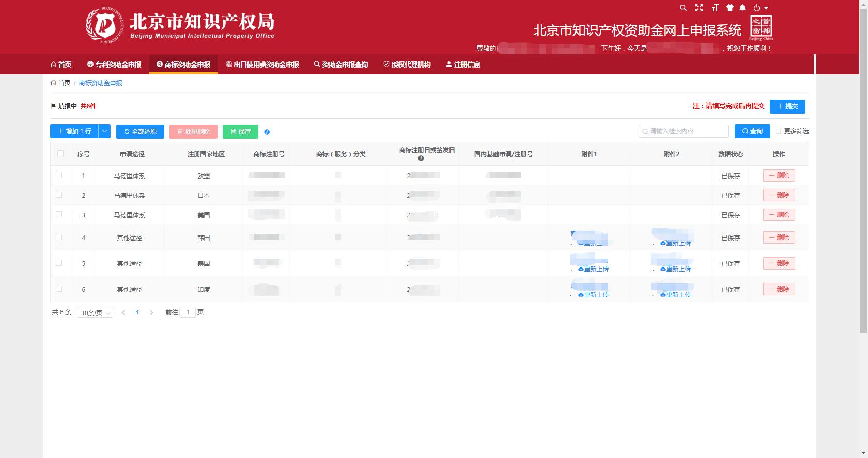Check the checkbox for row 4 韩国
Image resolution: width=868 pixels, height=458 pixels.
pos(59,237)
